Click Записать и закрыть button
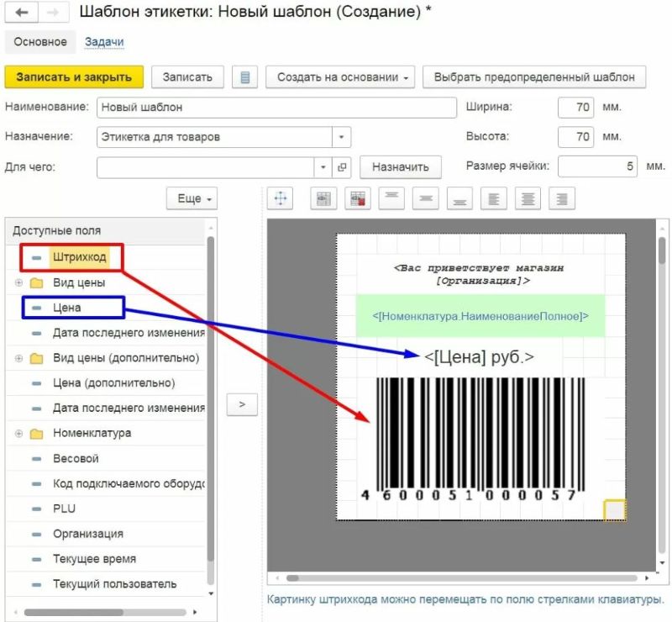The height and width of the screenshot is (622, 672). tap(74, 77)
